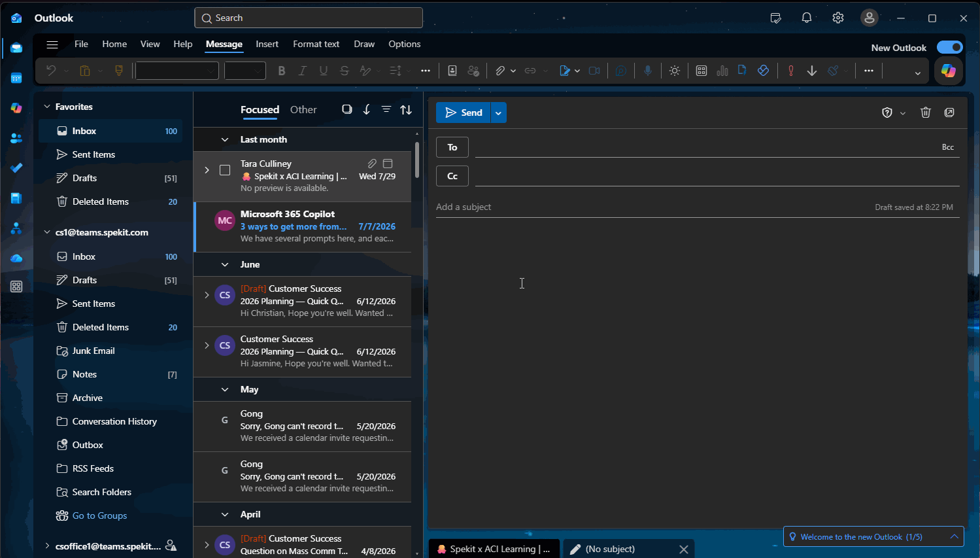The height and width of the screenshot is (558, 980).
Task: Open the Insert ribbon tab
Action: (267, 44)
